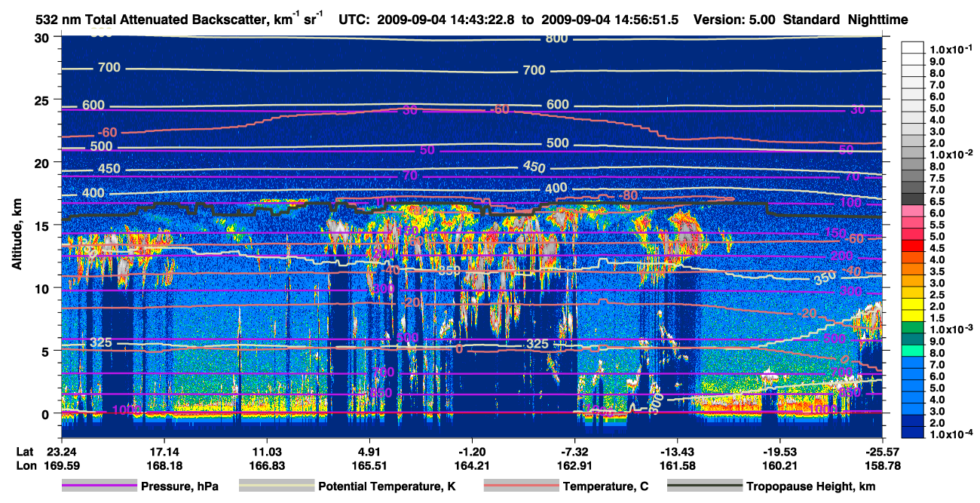This screenshot has height=503, width=980.
Task: Click longitude value 160.21
Action: pyautogui.click(x=779, y=466)
